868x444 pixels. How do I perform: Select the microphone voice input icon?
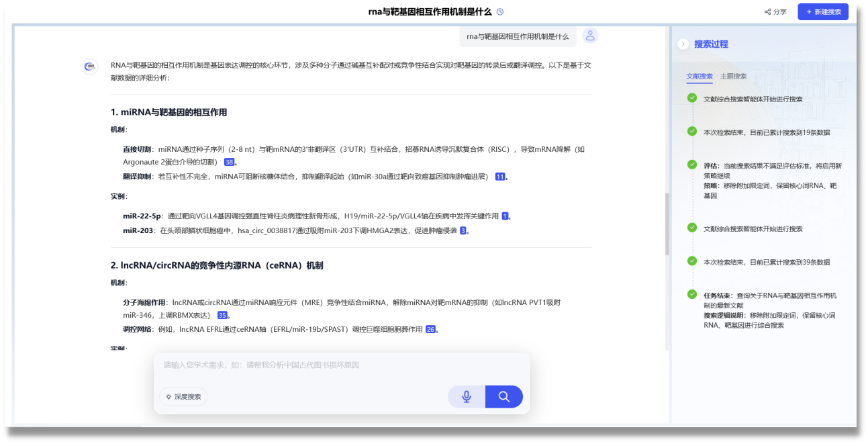coord(467,396)
